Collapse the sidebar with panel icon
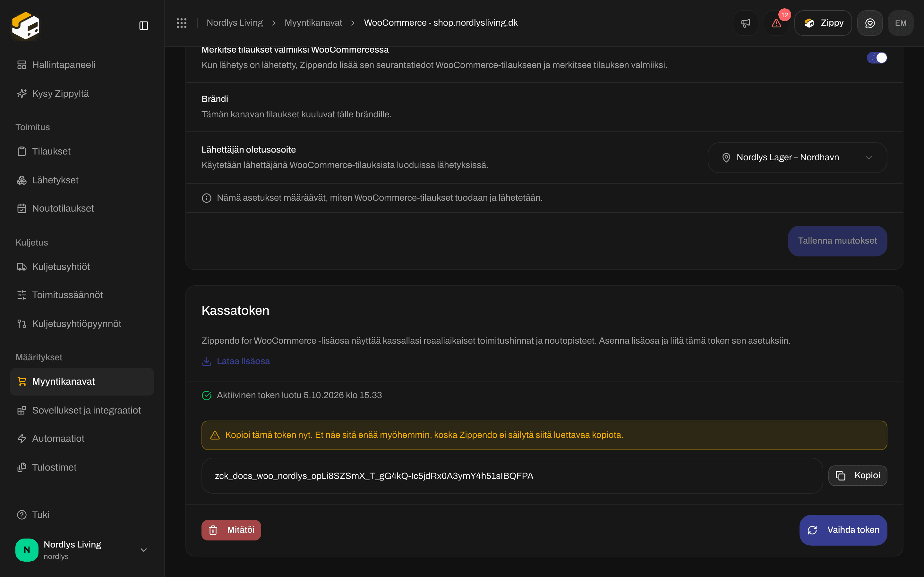The width and height of the screenshot is (924, 577). coord(143,26)
